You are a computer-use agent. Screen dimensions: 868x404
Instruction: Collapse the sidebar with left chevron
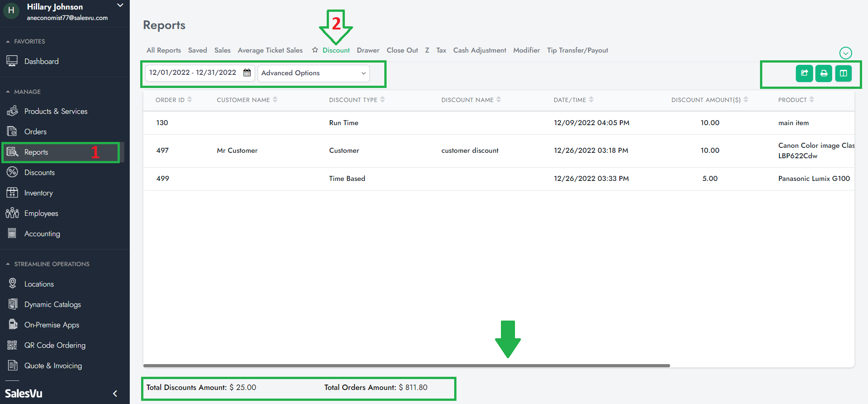click(x=115, y=393)
